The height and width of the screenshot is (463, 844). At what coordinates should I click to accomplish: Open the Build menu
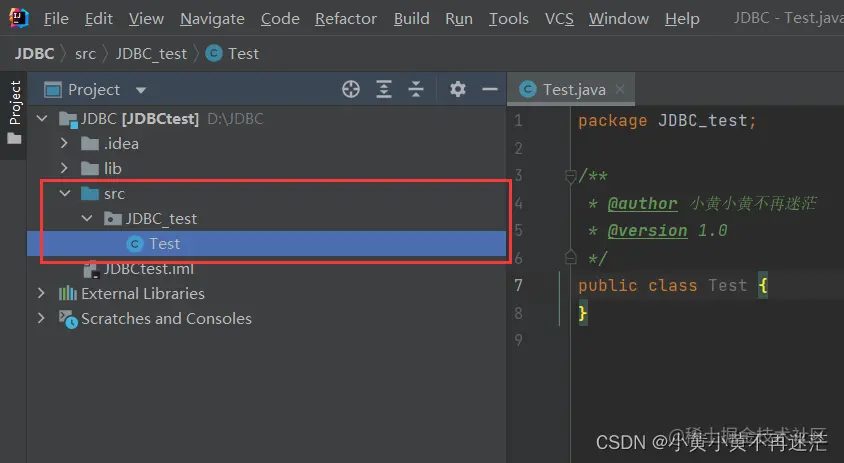tap(411, 18)
